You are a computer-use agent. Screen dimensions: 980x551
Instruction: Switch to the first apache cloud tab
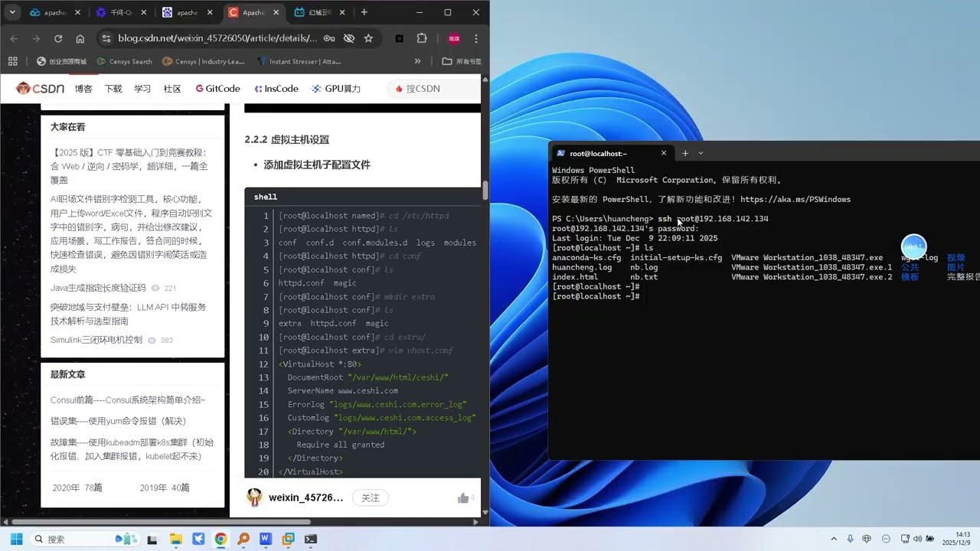[55, 12]
